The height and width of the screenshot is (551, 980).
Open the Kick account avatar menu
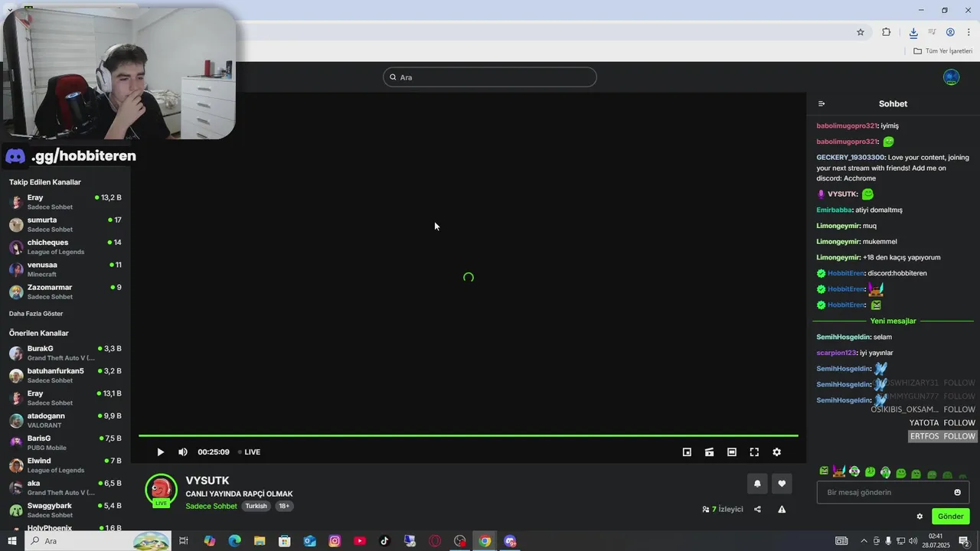952,77
